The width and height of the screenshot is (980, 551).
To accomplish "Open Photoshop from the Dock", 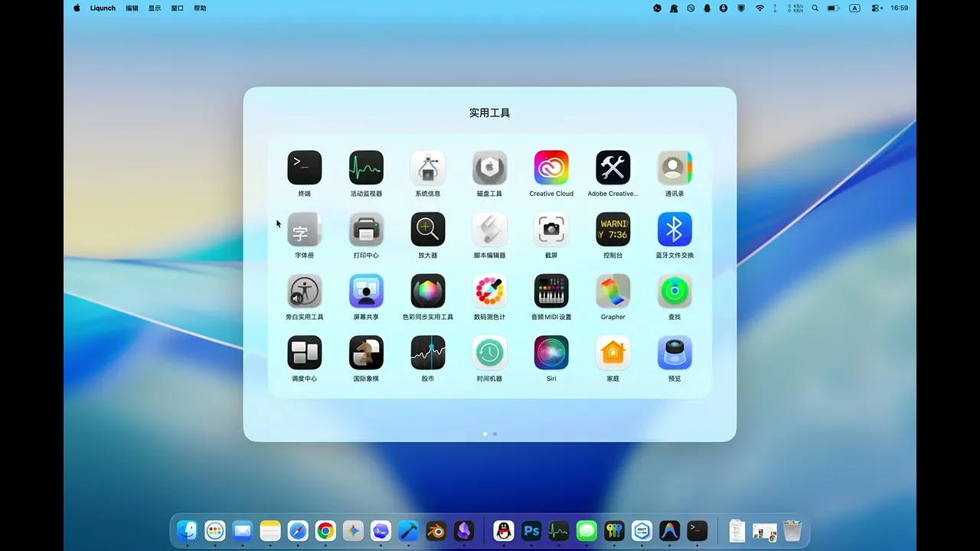I will pos(531,530).
